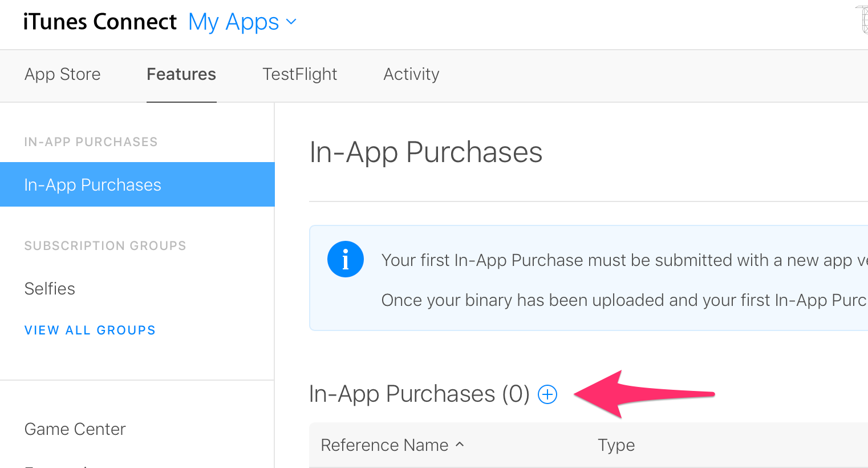Click the 'Your first In-App Purchase' notice text
868x468 pixels.
624,260
